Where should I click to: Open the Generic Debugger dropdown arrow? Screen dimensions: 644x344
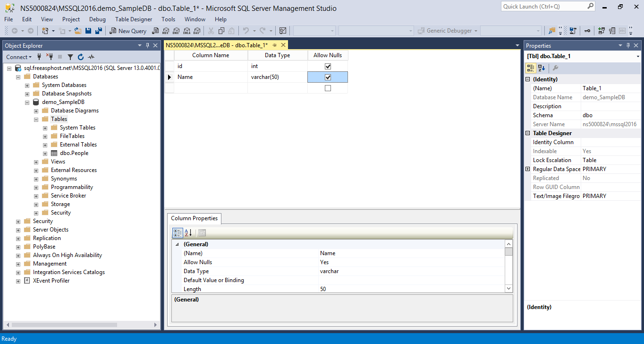(x=476, y=31)
